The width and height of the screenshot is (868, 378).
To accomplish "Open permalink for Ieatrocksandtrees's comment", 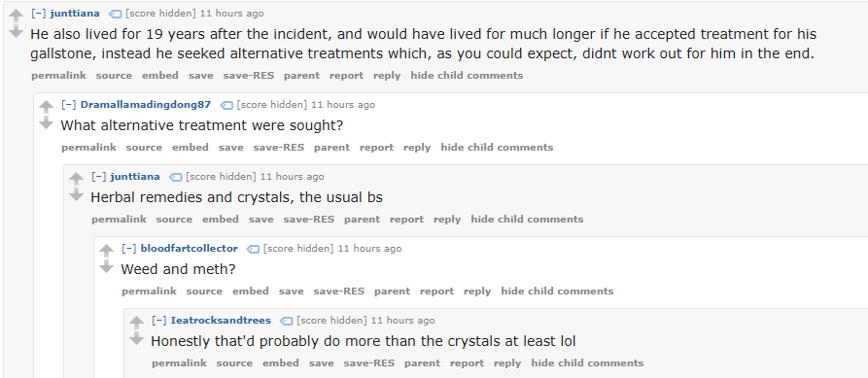I will pos(180,363).
